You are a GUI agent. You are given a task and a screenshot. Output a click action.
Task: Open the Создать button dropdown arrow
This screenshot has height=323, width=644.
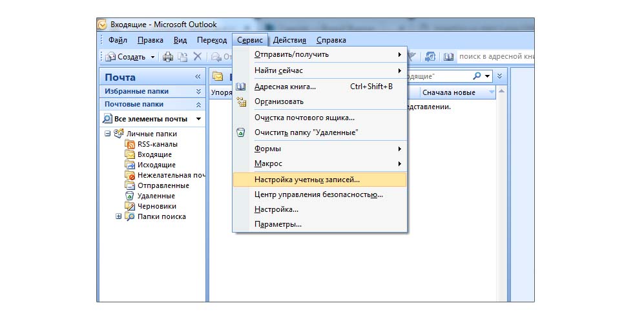[153, 57]
